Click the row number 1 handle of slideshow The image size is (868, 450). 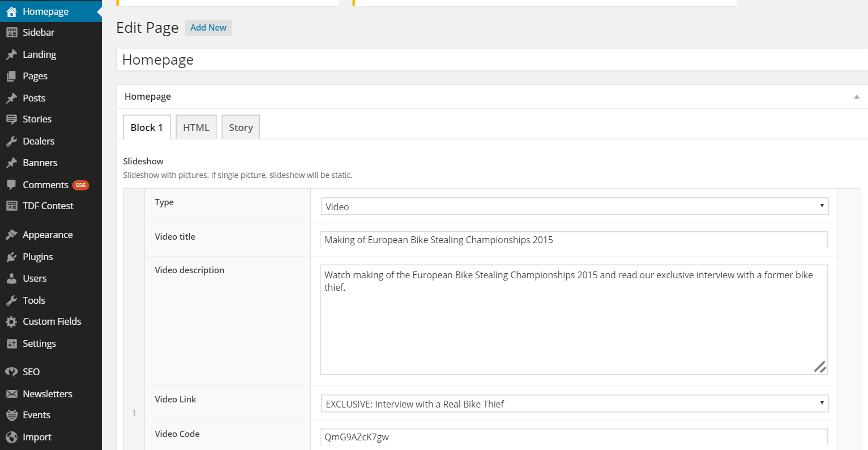pyautogui.click(x=134, y=413)
